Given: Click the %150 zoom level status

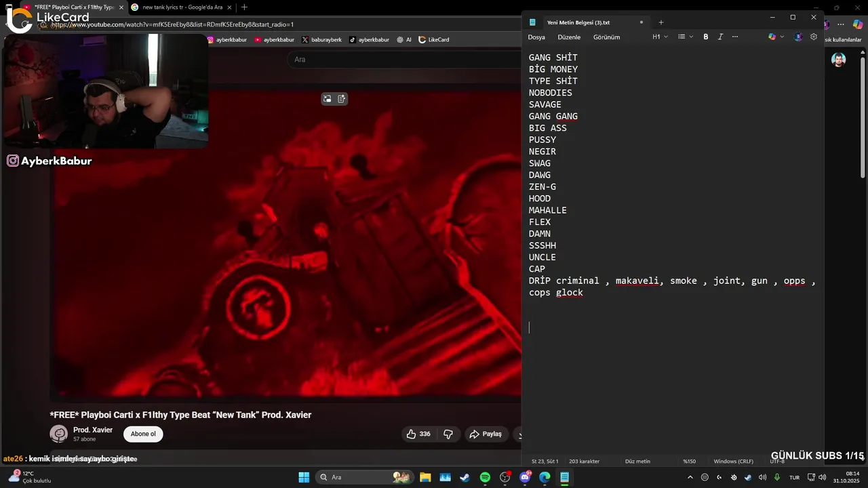Looking at the screenshot, I should tap(689, 461).
